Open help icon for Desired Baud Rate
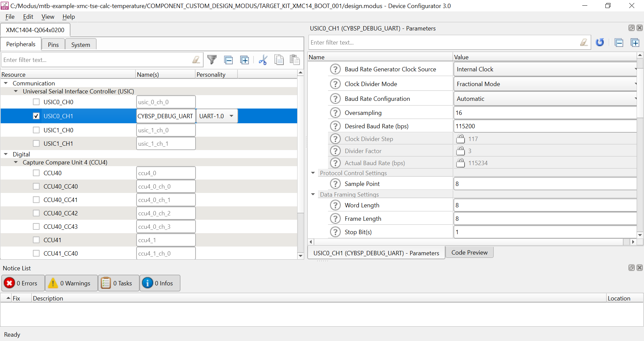644x341 pixels. click(x=335, y=126)
